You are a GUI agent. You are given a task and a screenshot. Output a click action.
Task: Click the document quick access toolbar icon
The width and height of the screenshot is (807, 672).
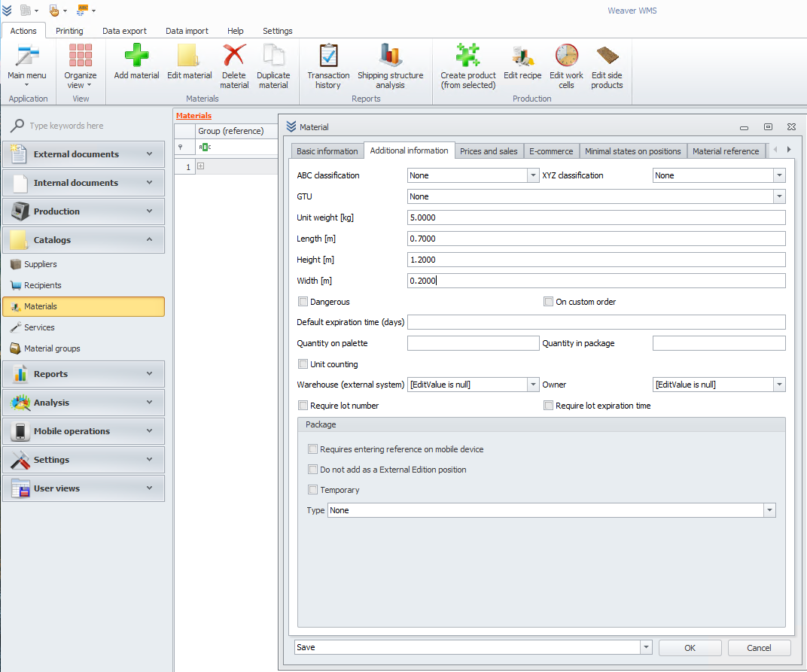tap(26, 11)
